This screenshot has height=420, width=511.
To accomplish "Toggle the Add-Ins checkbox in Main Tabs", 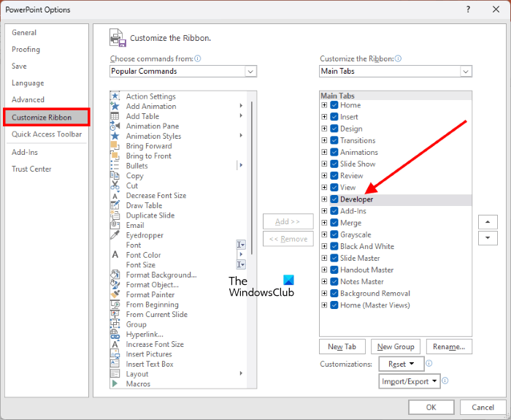I will [334, 211].
